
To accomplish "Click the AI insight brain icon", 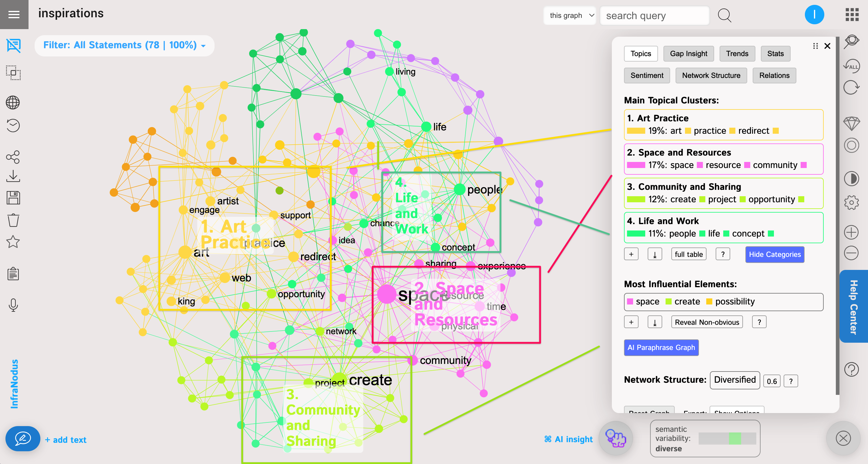I will pyautogui.click(x=615, y=438).
